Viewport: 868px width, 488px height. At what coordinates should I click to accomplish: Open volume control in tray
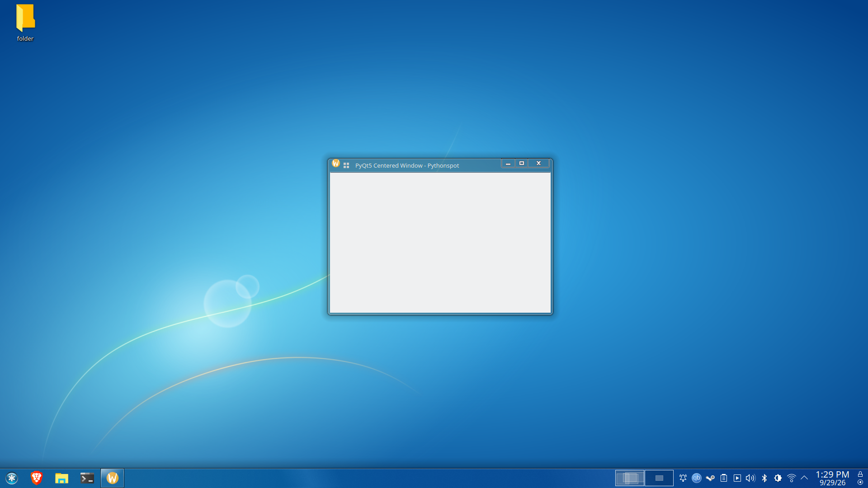(750, 478)
